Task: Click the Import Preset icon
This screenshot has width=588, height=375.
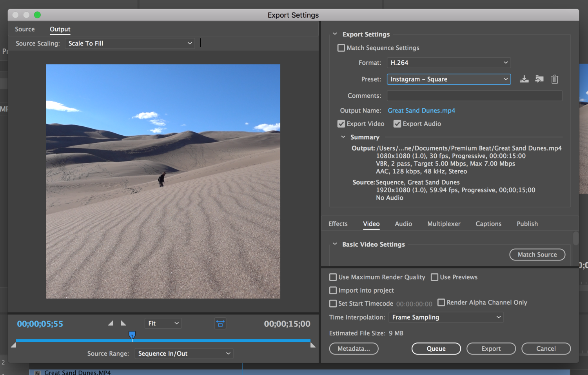Action: [x=539, y=79]
